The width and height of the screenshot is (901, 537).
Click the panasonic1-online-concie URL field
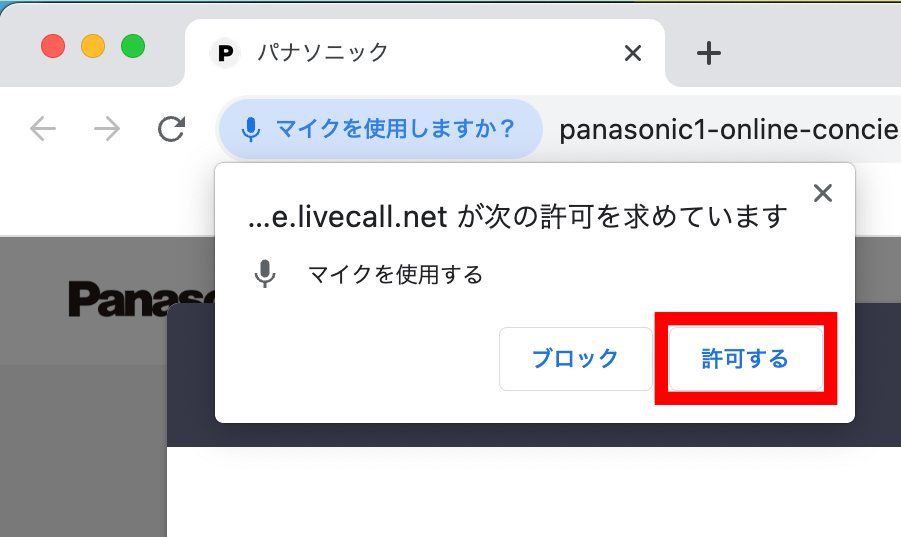(x=729, y=129)
